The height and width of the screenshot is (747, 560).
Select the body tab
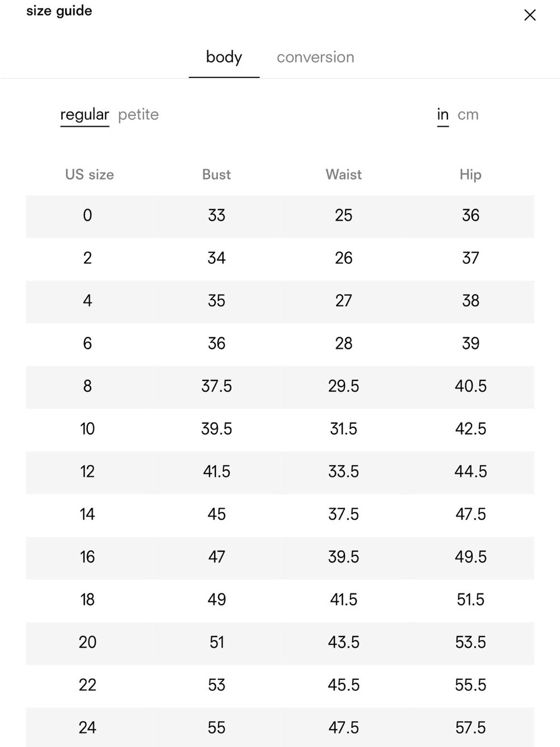pos(224,57)
